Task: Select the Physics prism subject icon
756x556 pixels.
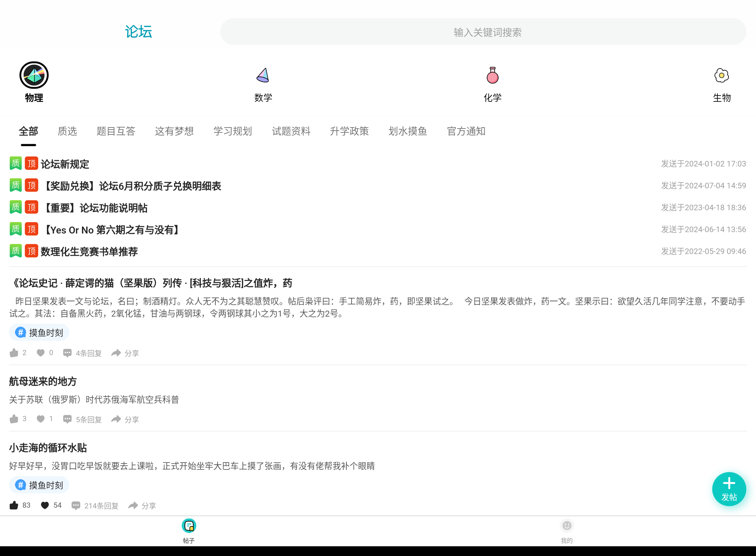Action: (x=34, y=75)
